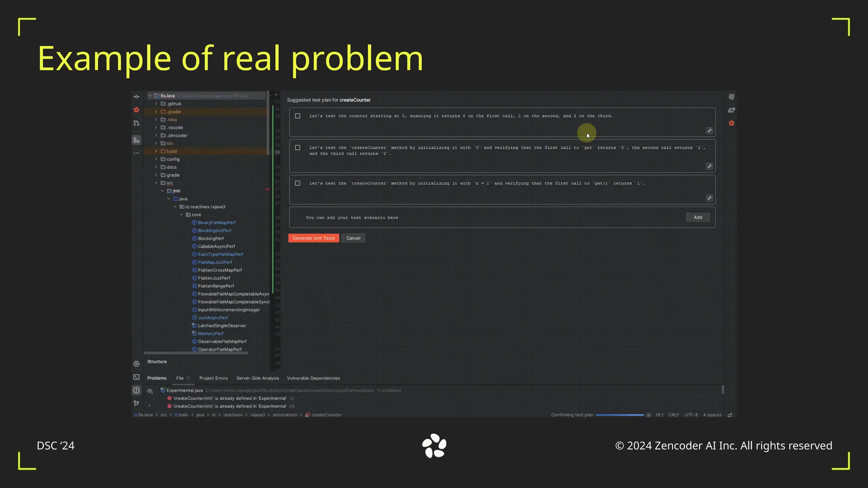Check the second createCounter test scenario
Screen dimensions: 868x488
298,148
